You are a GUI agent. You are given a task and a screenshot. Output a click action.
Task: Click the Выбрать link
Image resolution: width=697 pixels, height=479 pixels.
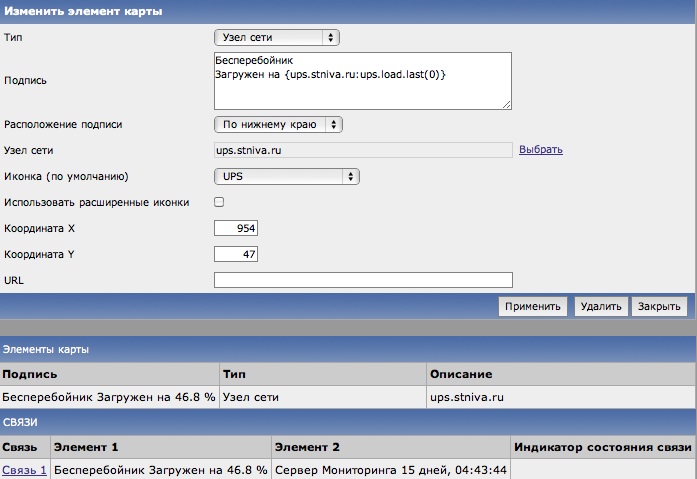540,150
